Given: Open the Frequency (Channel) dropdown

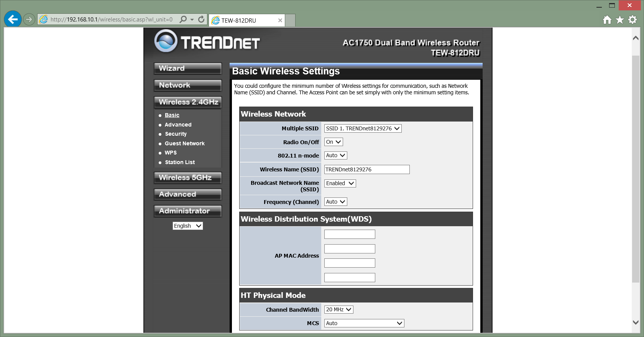Looking at the screenshot, I should coord(335,202).
